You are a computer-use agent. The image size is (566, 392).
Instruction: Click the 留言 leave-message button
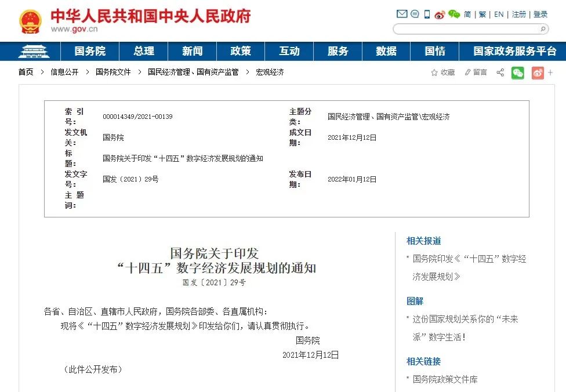[x=476, y=72]
